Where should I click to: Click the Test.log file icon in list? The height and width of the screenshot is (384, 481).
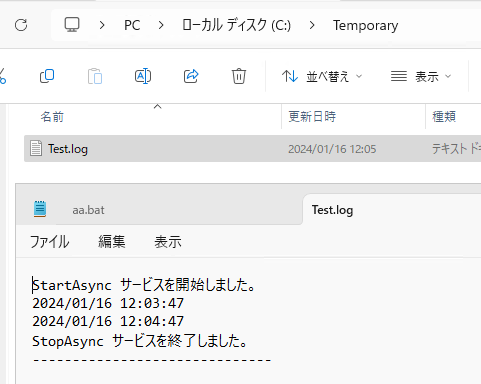pyautogui.click(x=36, y=148)
